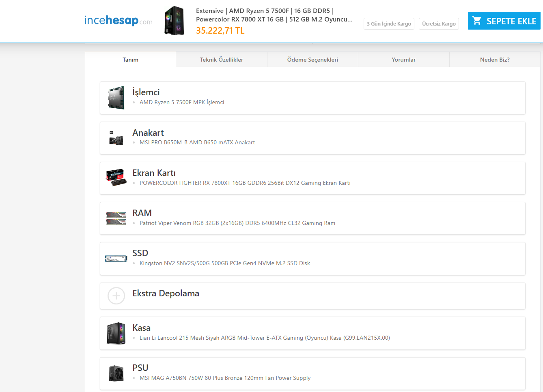543x392 pixels.
Task: Click the PowerColor graphics card image
Action: (x=116, y=178)
